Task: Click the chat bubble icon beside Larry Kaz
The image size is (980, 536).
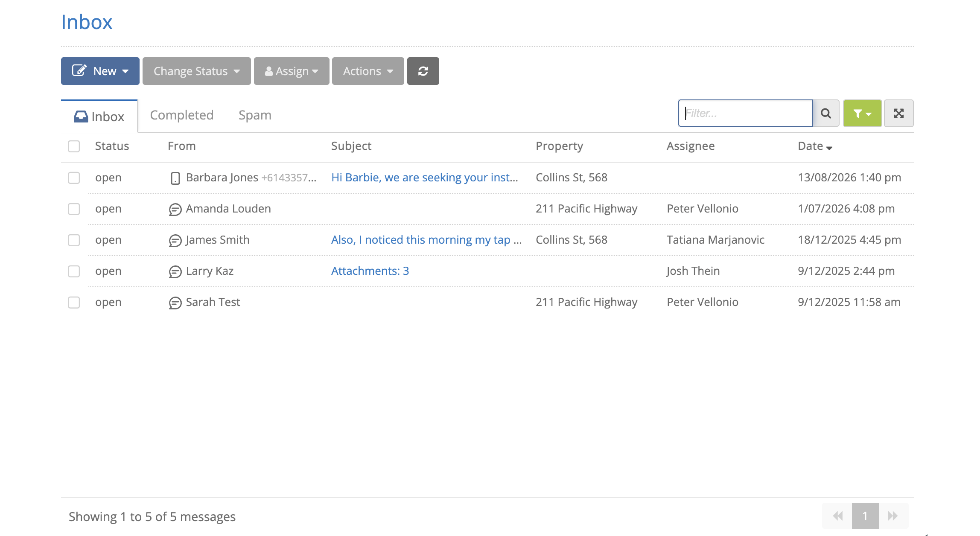Action: pos(175,271)
